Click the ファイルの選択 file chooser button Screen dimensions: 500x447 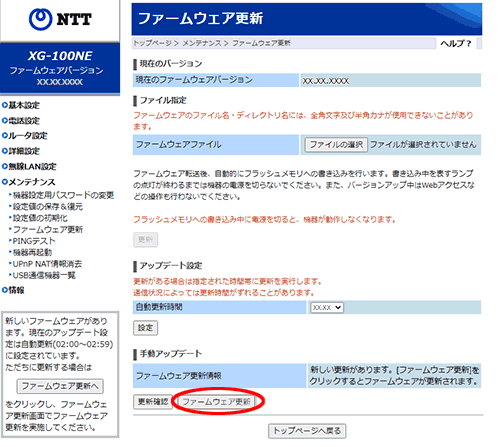coord(336,145)
